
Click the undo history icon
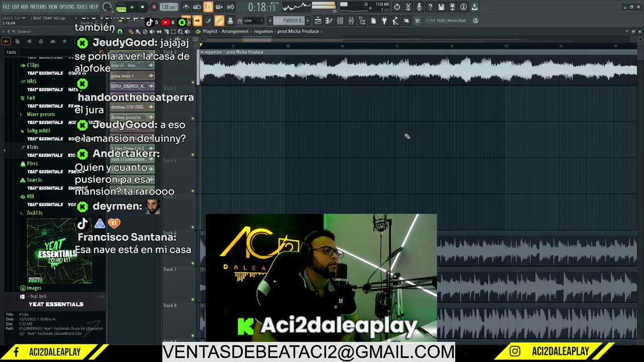click(x=397, y=7)
